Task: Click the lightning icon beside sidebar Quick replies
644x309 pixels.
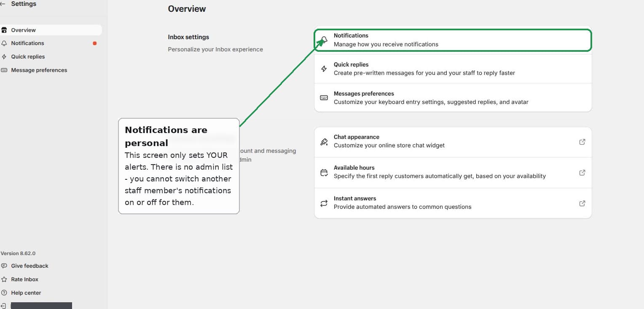Action: coord(4,57)
